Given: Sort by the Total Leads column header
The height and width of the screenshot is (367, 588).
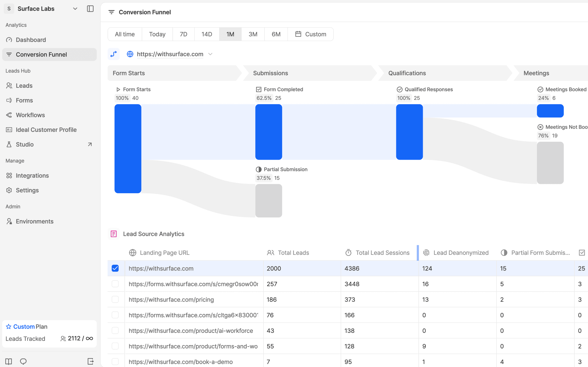Looking at the screenshot, I should click(293, 253).
